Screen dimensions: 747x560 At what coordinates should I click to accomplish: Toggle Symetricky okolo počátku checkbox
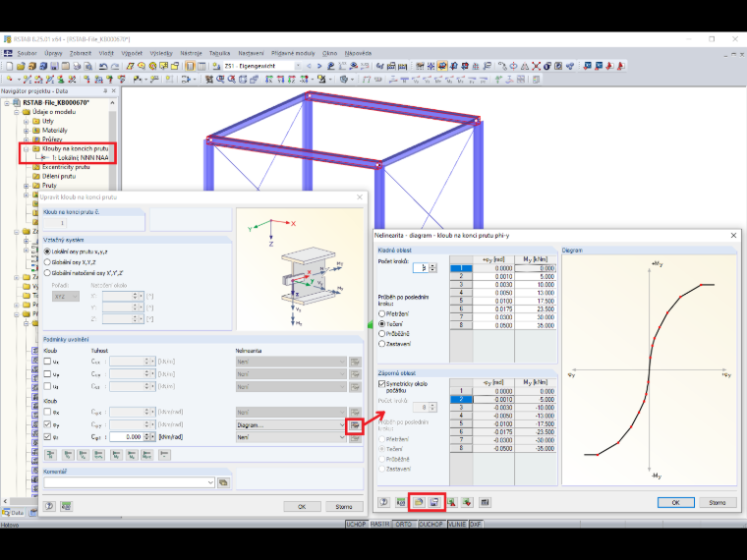click(x=381, y=383)
